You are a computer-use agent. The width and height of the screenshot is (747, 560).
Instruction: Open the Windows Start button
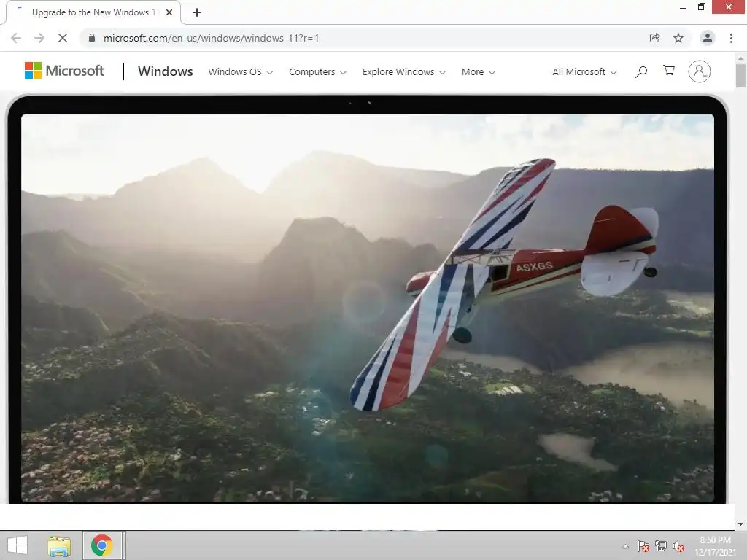coord(18,545)
